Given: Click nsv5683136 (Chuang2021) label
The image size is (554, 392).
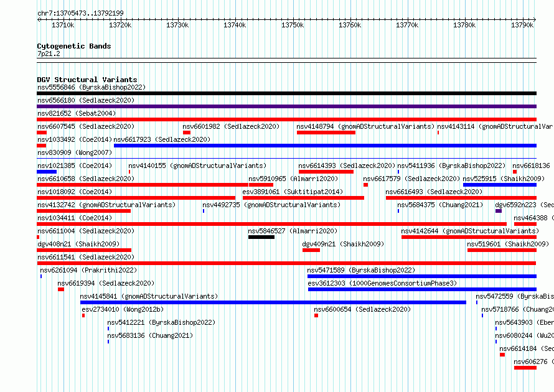Looking at the screenshot, I should [x=150, y=335].
